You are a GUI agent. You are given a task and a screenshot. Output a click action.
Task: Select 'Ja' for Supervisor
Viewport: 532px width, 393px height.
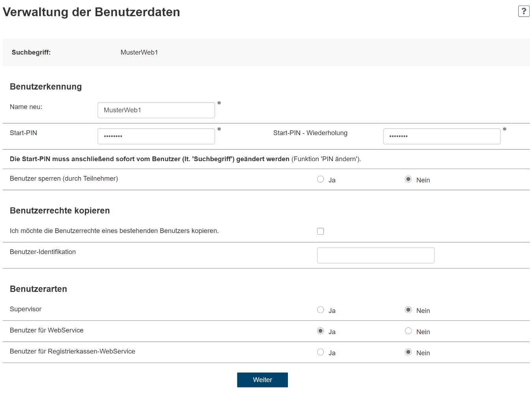pyautogui.click(x=320, y=310)
